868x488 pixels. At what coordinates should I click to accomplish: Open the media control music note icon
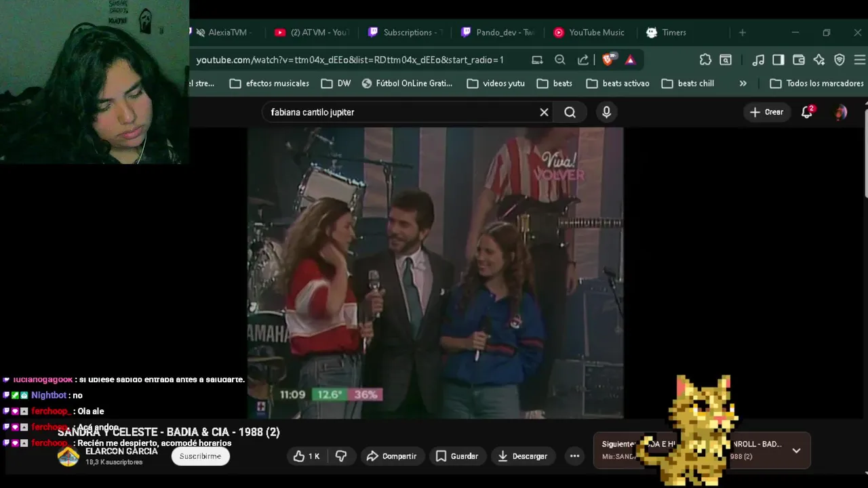pyautogui.click(x=759, y=60)
